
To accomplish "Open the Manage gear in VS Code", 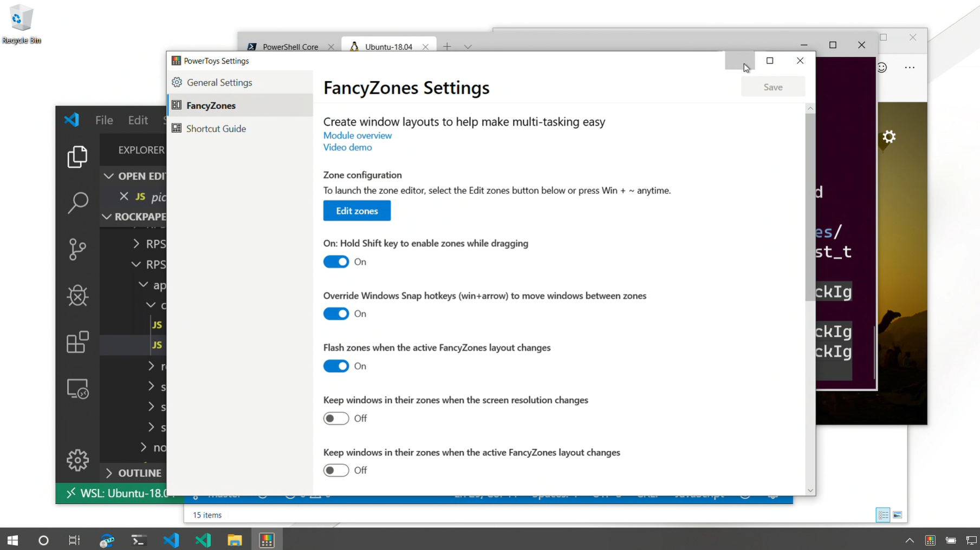I will (77, 460).
